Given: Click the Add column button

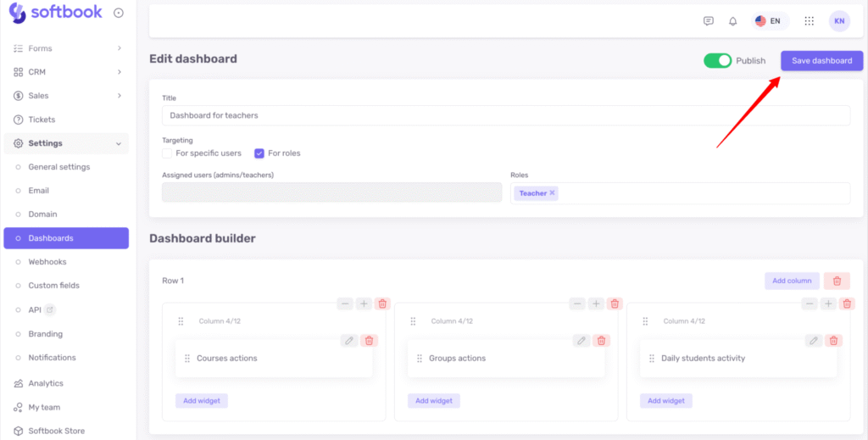Looking at the screenshot, I should 792,281.
